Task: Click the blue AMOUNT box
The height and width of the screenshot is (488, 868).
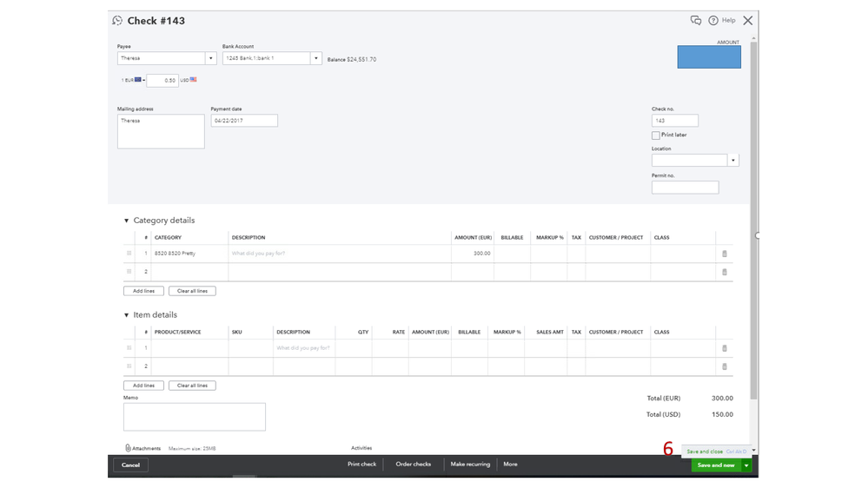Action: click(x=709, y=57)
